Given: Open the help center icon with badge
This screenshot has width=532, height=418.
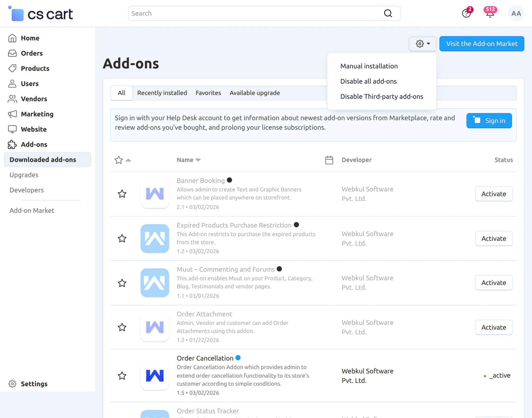Looking at the screenshot, I should [466, 13].
